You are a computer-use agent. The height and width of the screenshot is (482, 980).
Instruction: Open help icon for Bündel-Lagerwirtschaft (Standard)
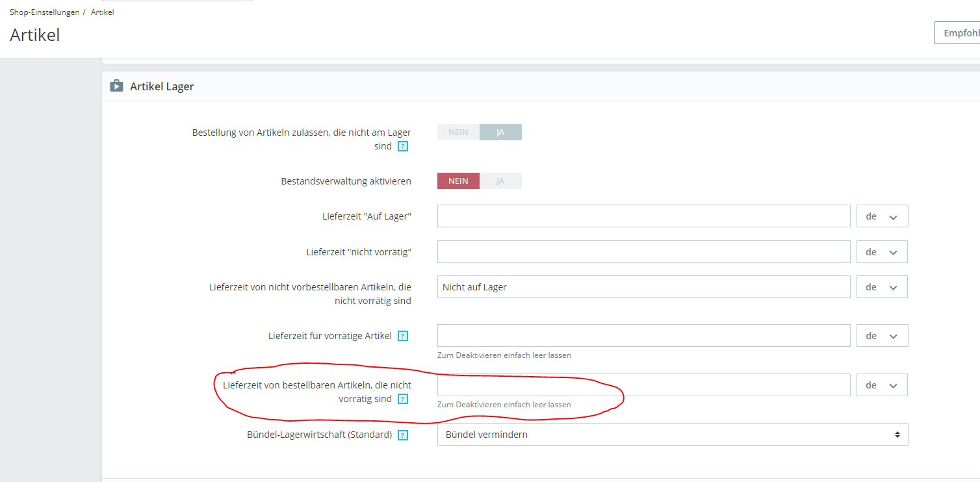pyautogui.click(x=403, y=435)
